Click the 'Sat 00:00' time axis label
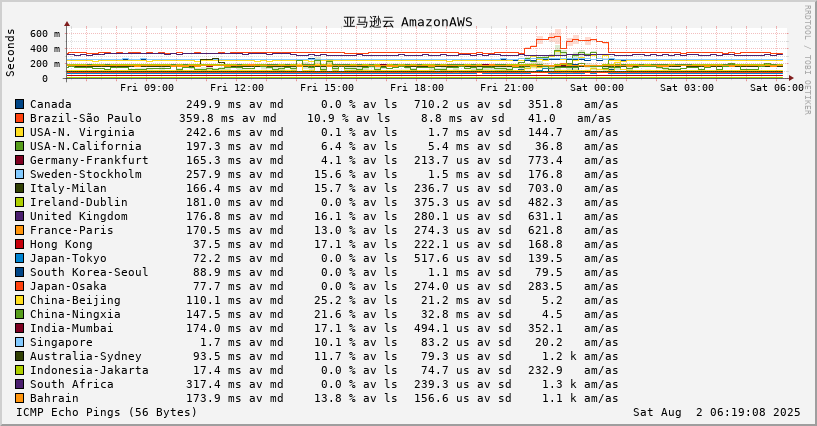The image size is (817, 426). [x=597, y=87]
